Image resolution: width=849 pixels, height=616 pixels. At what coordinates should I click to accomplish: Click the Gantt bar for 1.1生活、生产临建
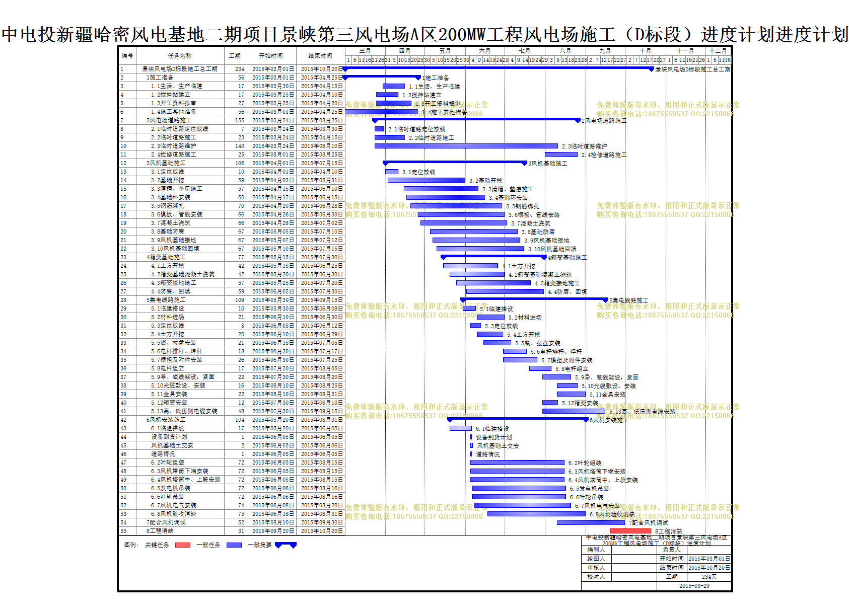pyautogui.click(x=394, y=86)
